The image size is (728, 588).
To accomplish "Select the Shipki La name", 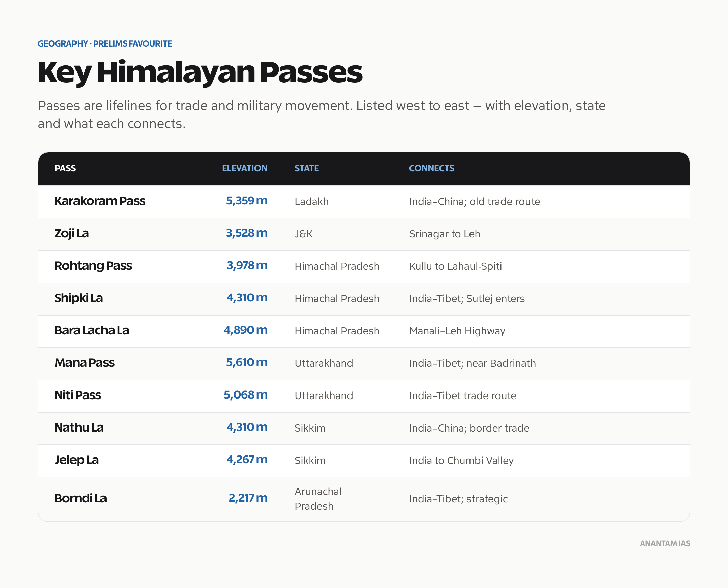I will 79,298.
